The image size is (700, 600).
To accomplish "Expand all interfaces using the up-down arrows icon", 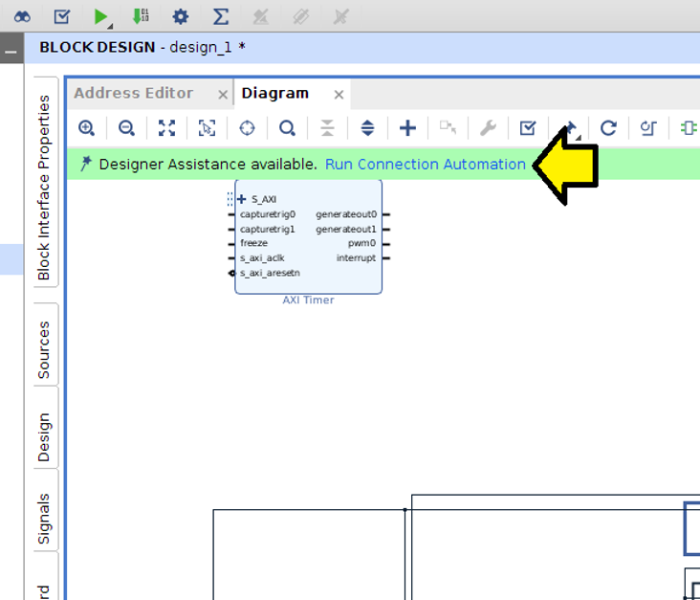I will (367, 128).
